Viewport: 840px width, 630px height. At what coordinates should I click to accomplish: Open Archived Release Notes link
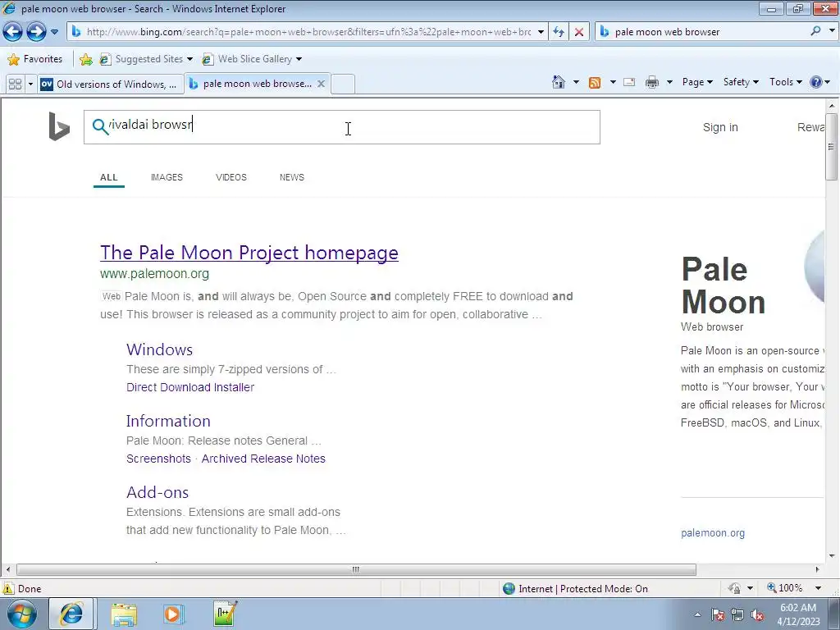pos(263,459)
